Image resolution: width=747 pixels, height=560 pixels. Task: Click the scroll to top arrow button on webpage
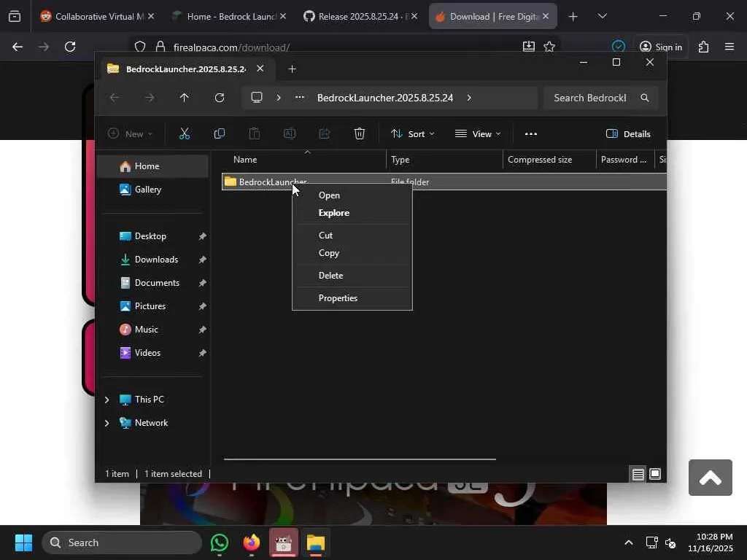(710, 478)
